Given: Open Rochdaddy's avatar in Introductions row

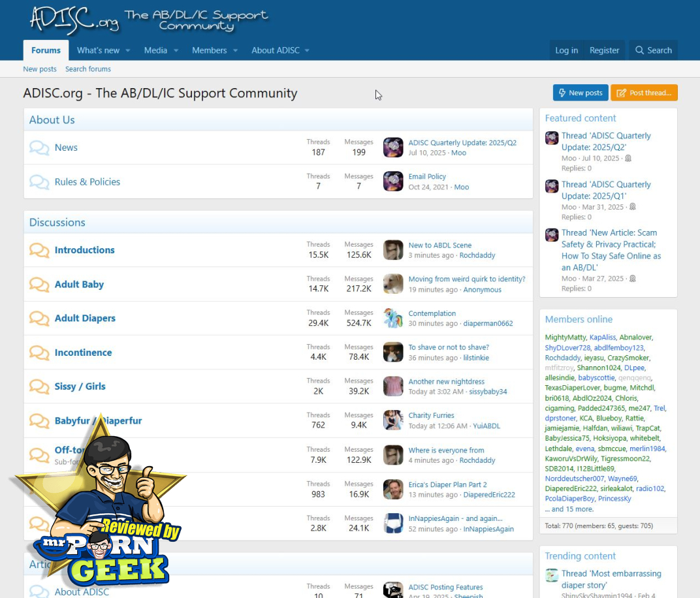Looking at the screenshot, I should pos(393,250).
